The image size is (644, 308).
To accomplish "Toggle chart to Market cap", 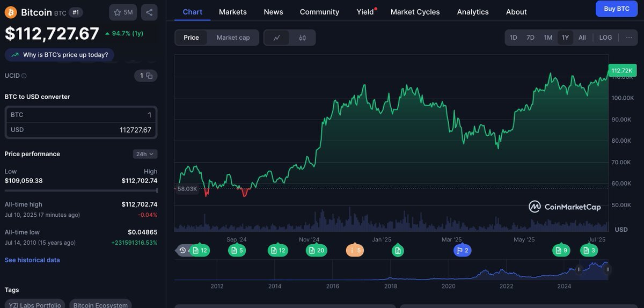I will 233,38.
